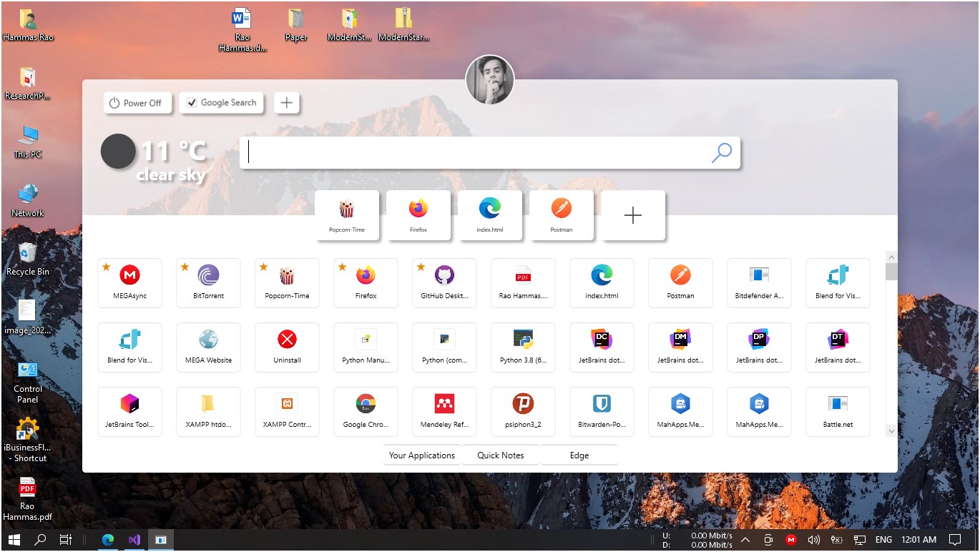Open Visual Studio from the taskbar

(134, 540)
